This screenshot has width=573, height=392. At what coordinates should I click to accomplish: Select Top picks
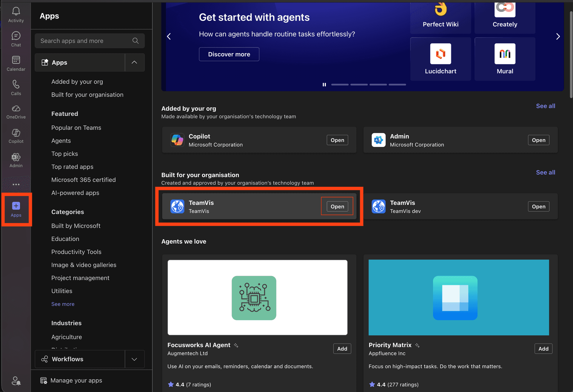point(64,154)
